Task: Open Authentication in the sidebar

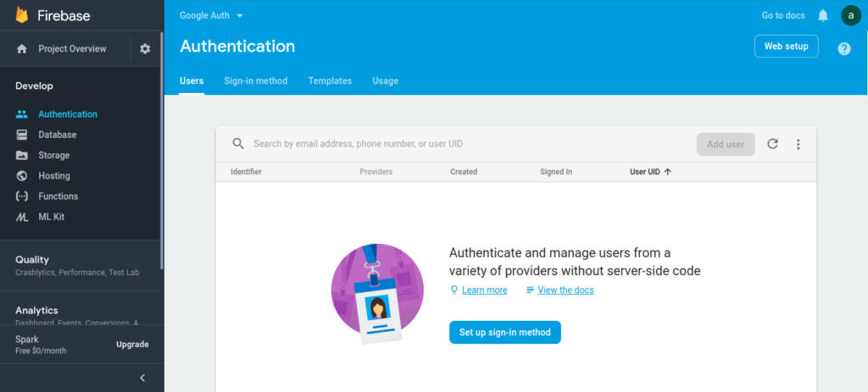Action: click(x=68, y=114)
